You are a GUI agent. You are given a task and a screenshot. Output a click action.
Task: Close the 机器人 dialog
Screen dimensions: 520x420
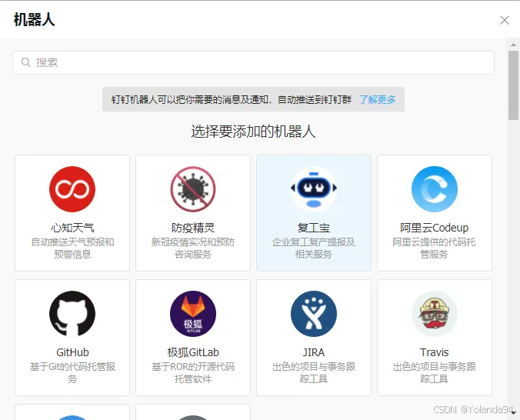tap(505, 20)
